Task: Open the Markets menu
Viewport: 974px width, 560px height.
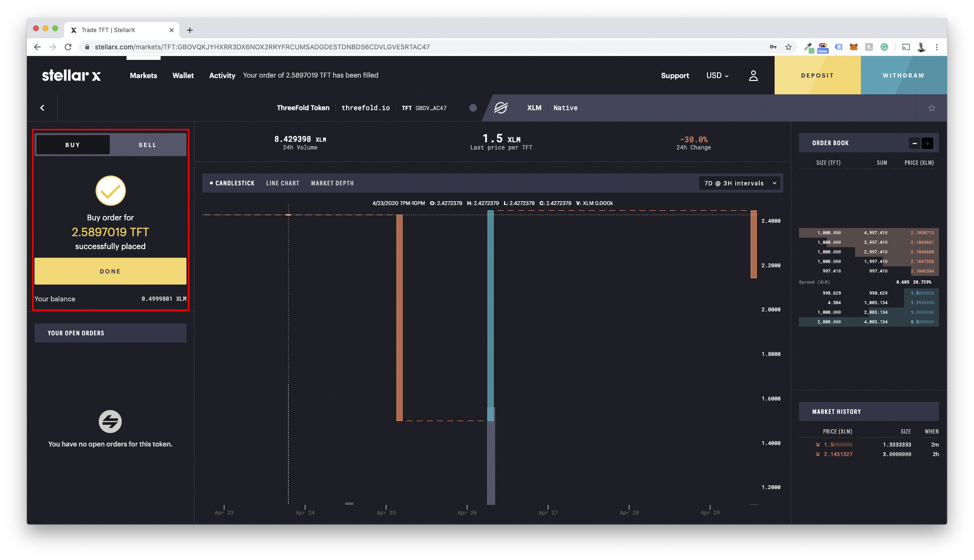Action: pyautogui.click(x=143, y=76)
